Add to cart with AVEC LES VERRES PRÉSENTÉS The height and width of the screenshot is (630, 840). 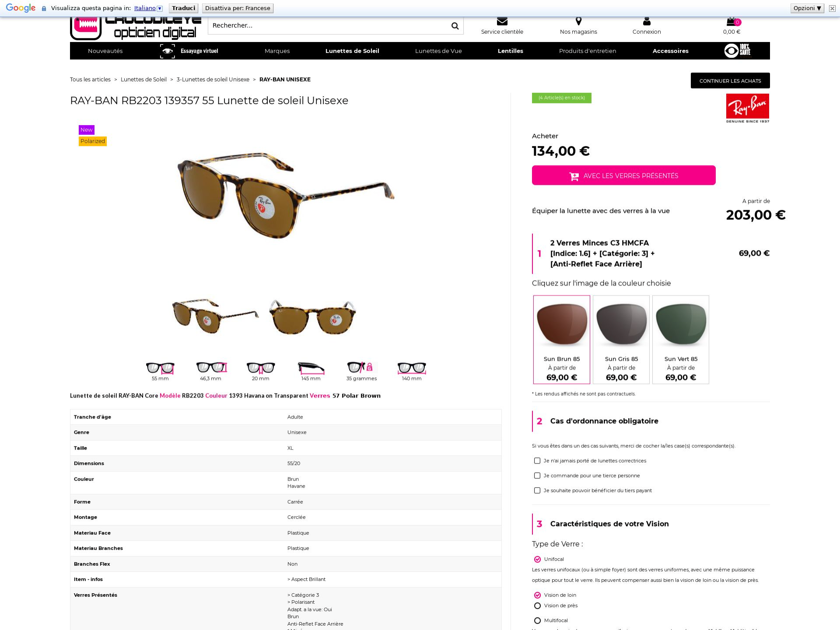click(x=624, y=175)
